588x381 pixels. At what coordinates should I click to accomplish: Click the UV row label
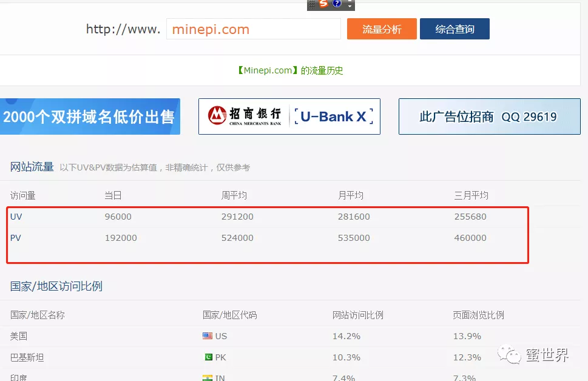coord(16,217)
